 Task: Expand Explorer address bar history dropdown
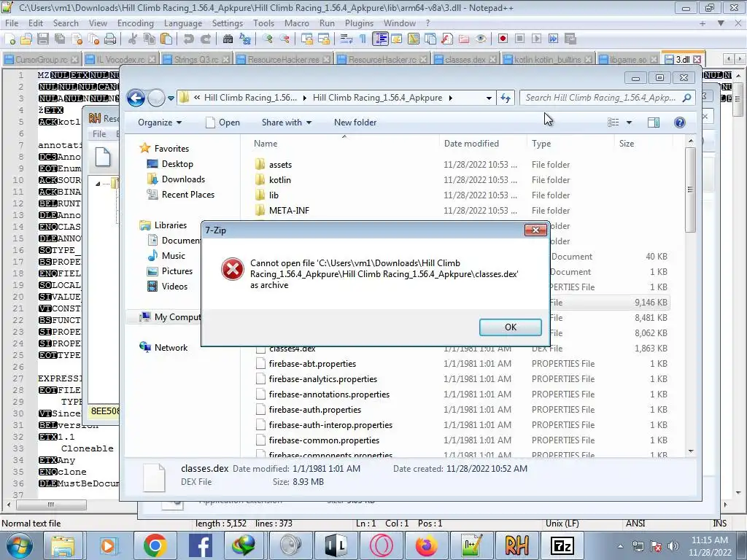[x=489, y=98]
